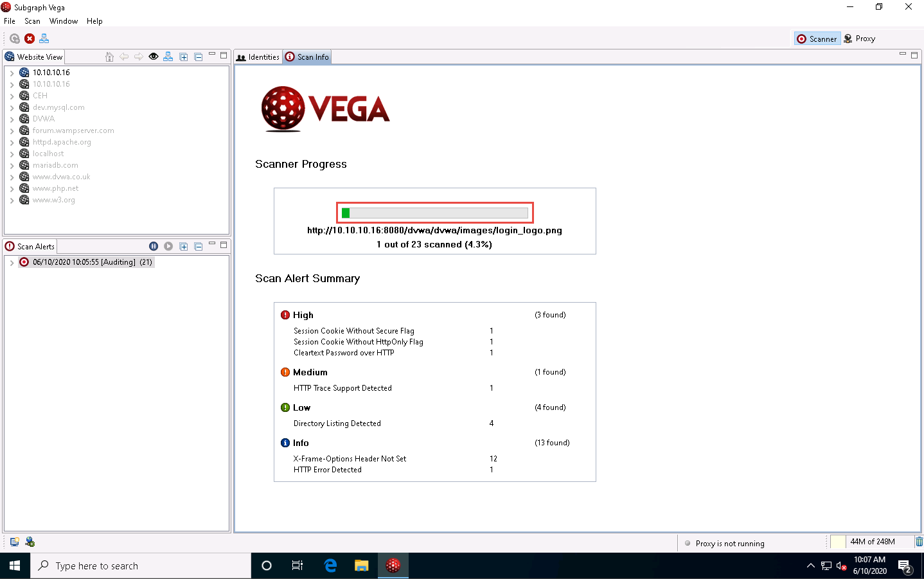Start a new scan from the toolbar

tap(14, 39)
